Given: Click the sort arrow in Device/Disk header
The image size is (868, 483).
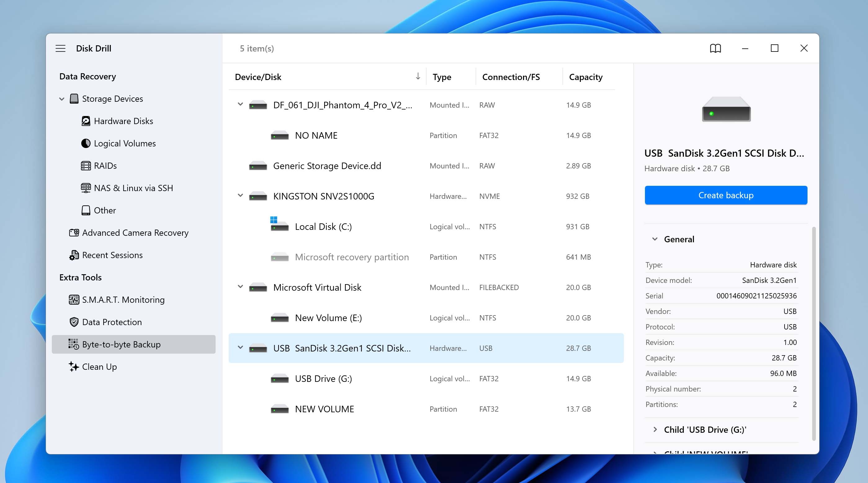Looking at the screenshot, I should [x=418, y=76].
